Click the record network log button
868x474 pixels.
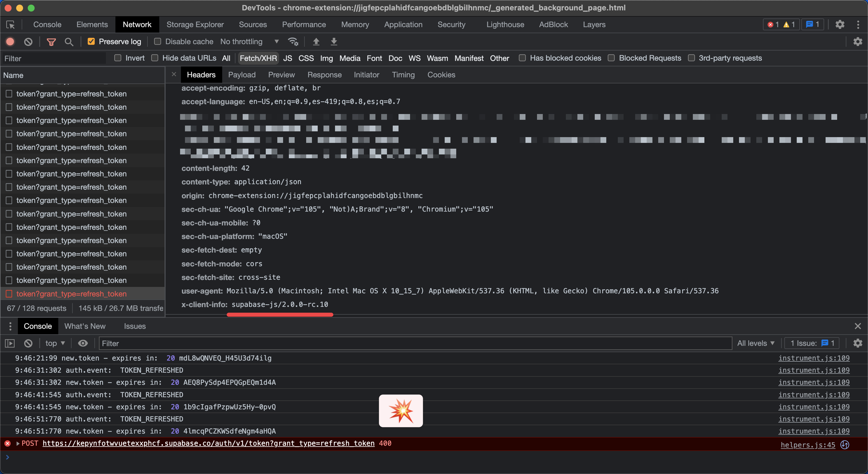click(10, 42)
